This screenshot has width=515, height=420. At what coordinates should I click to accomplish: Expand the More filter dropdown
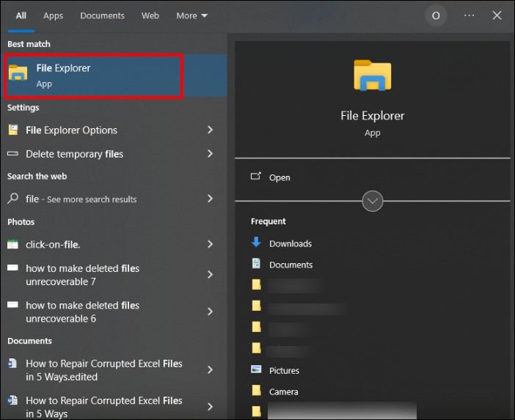(192, 15)
